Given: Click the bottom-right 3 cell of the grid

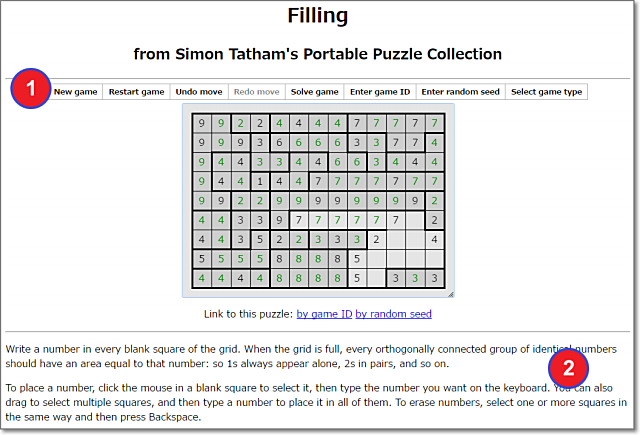Looking at the screenshot, I should pyautogui.click(x=434, y=278).
